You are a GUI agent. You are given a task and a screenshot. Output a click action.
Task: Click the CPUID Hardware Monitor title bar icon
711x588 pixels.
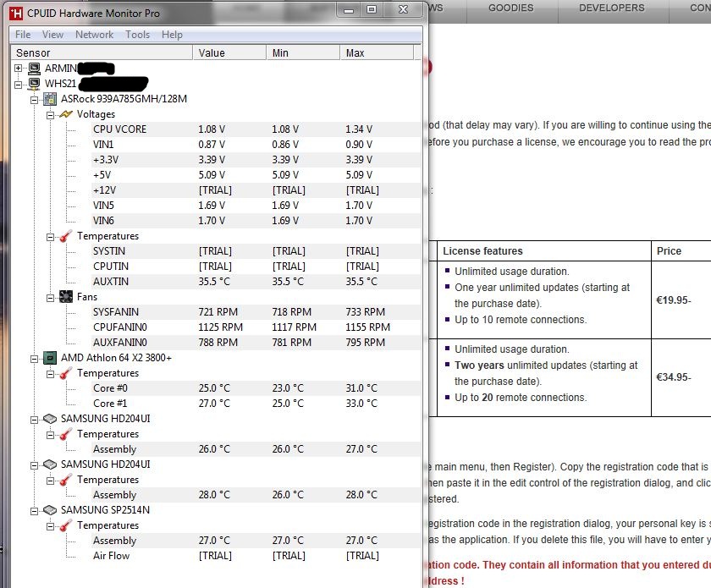[16, 14]
